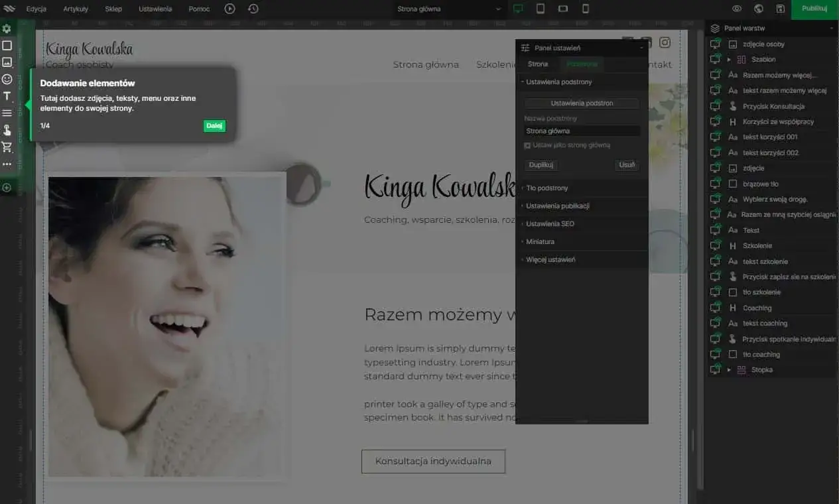Open the Sklep menu

pyautogui.click(x=113, y=9)
